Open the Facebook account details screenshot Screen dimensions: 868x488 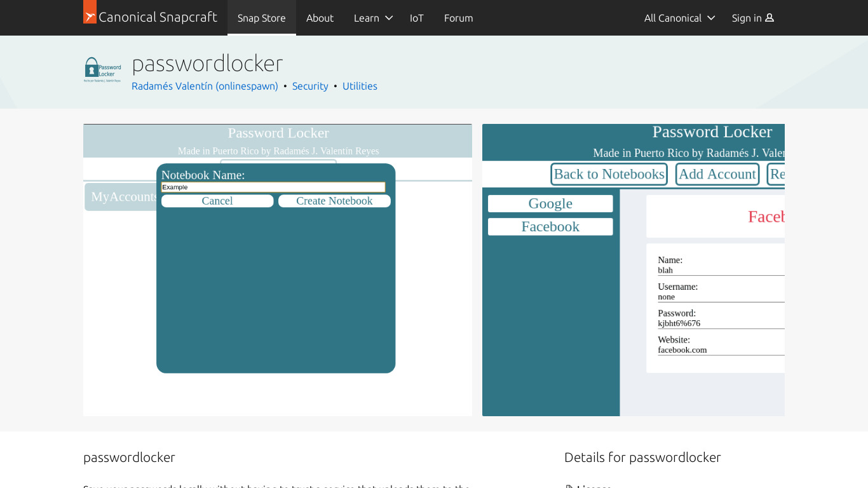(x=634, y=270)
